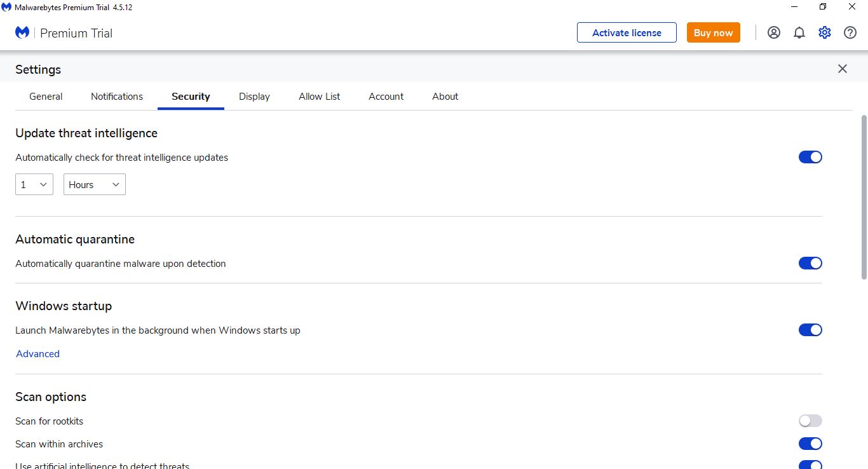
Task: Toggle Scan within archives
Action: tap(810, 444)
